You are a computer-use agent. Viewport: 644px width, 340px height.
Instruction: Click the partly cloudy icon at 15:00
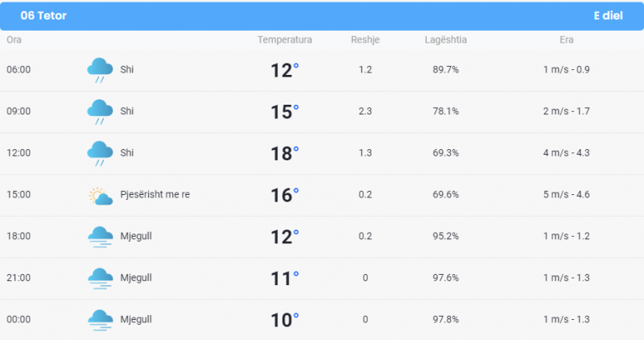pyautogui.click(x=101, y=196)
